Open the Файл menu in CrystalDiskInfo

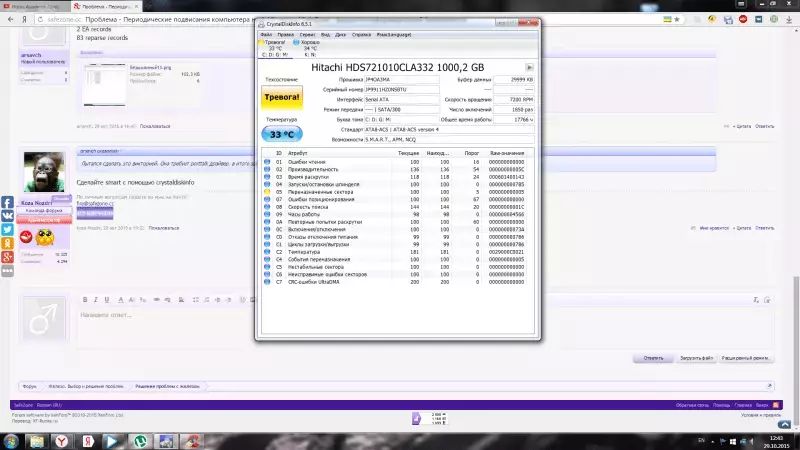266,35
